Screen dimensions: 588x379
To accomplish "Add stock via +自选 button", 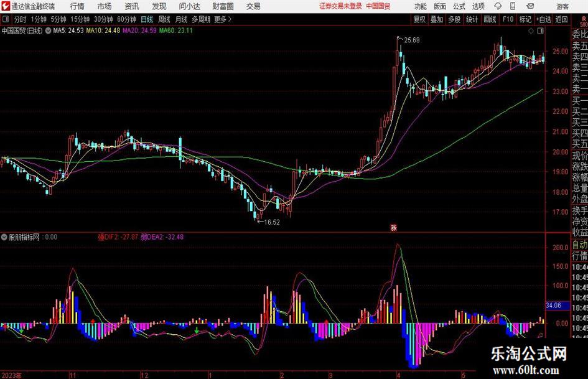I will [544, 19].
